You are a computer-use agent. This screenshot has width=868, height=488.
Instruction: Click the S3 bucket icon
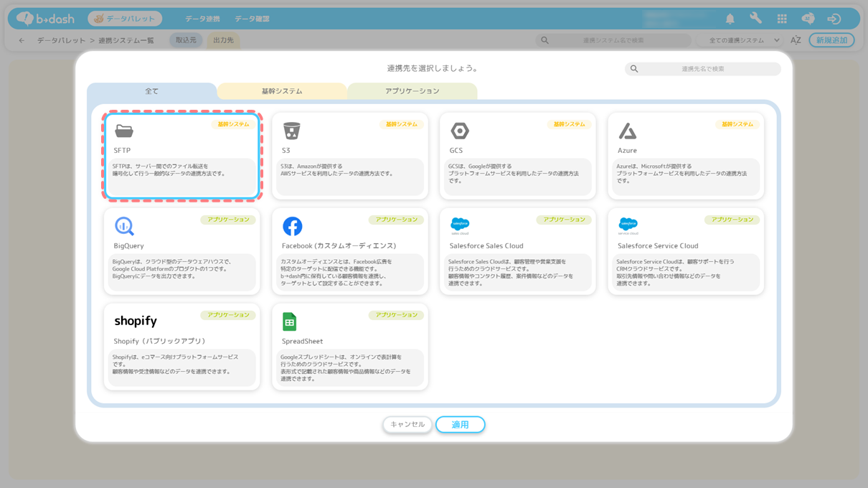point(291,131)
